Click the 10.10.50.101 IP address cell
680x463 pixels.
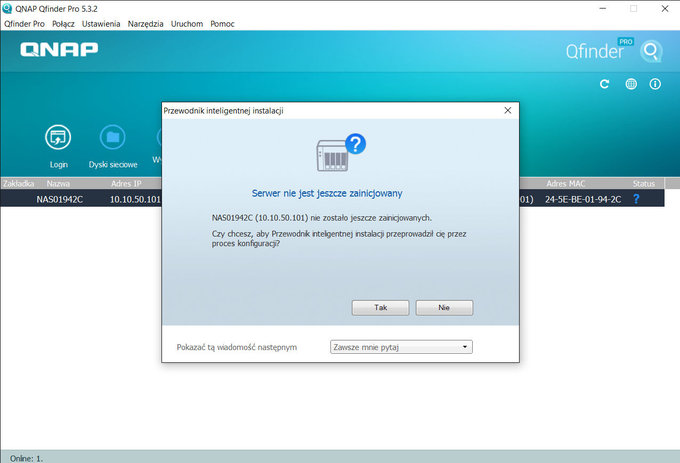pyautogui.click(x=135, y=199)
